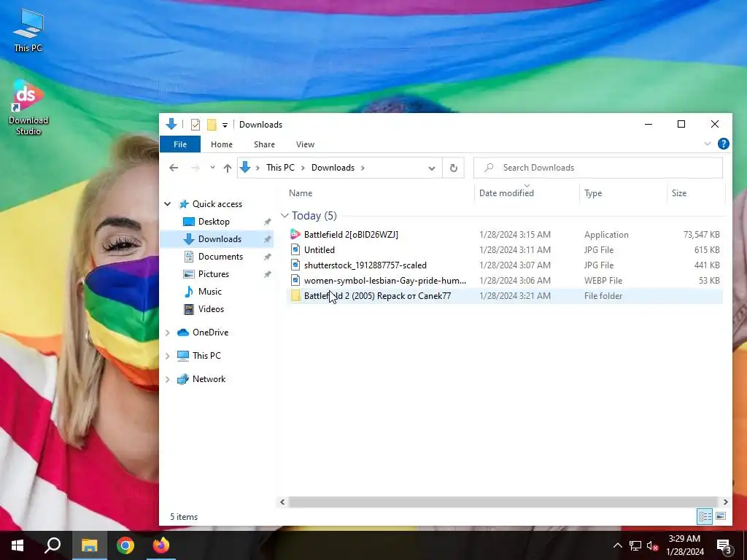Click Downloads in the address bar
This screenshot has width=747, height=560.
tap(333, 168)
